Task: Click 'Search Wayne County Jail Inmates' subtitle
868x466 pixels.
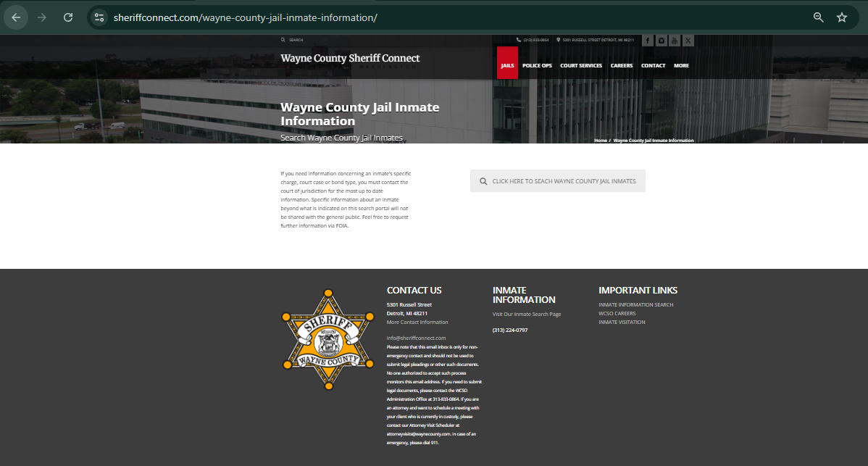Action: tap(341, 138)
